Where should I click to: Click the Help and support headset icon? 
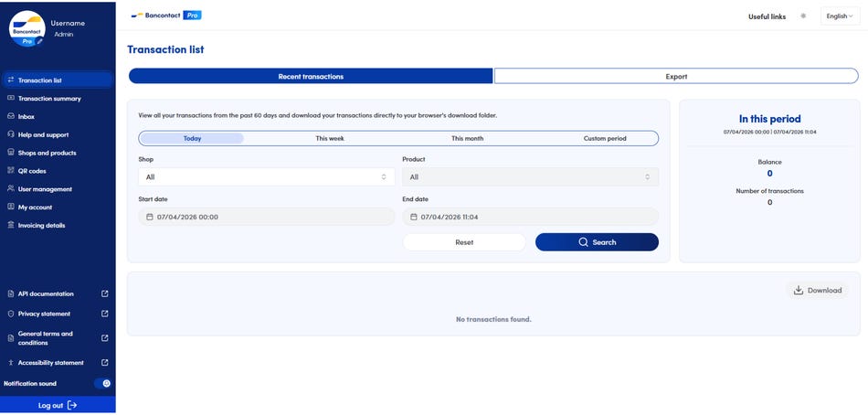click(x=10, y=134)
